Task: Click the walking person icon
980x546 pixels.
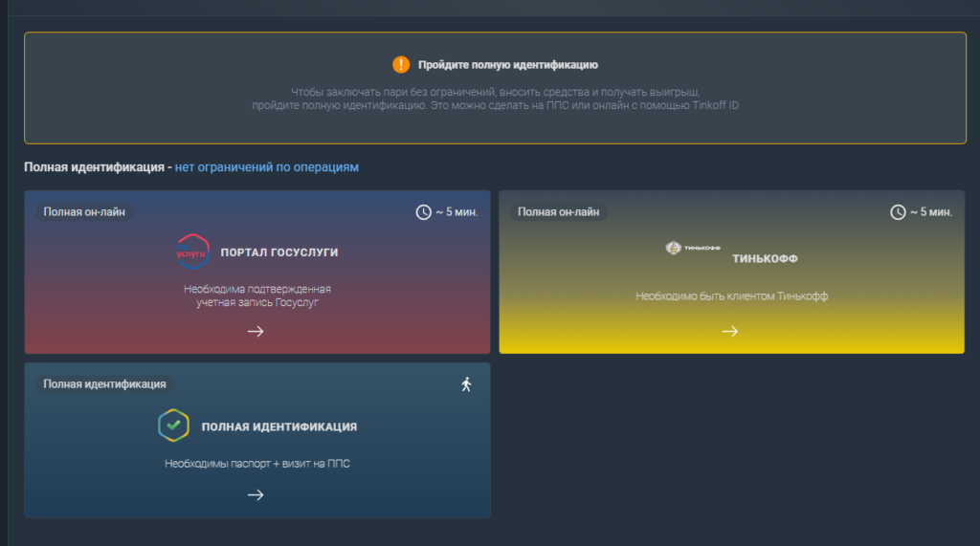Action: (x=466, y=384)
